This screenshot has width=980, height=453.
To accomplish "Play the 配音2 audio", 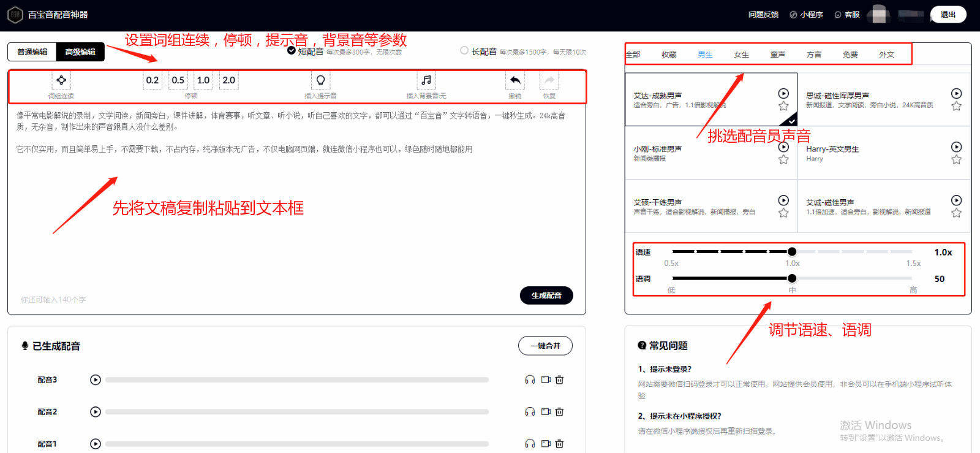I will coord(95,411).
